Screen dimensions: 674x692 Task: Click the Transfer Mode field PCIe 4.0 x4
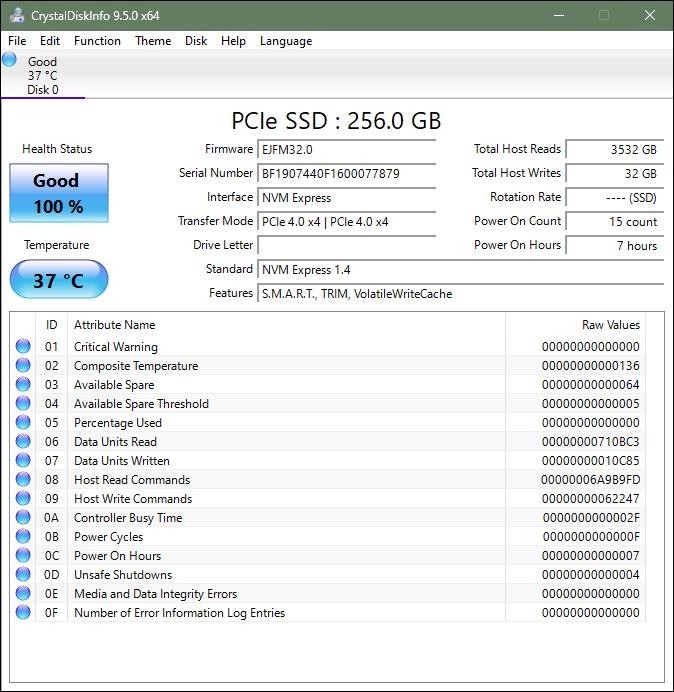pyautogui.click(x=346, y=222)
